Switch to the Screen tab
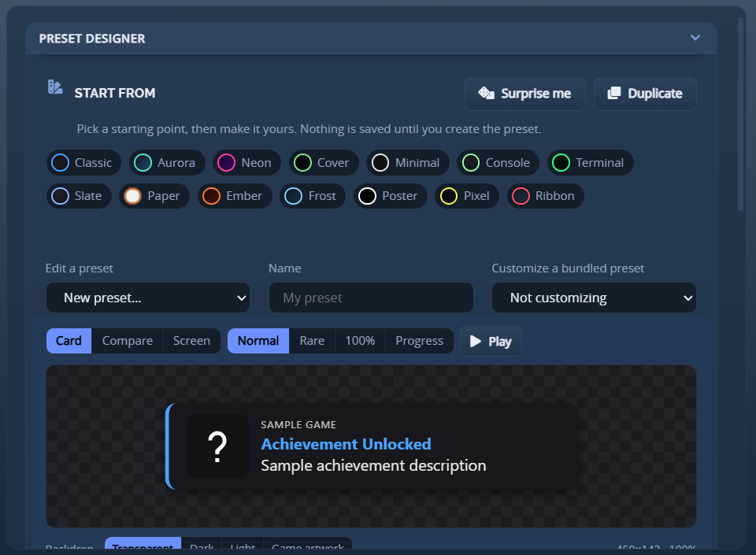Viewport: 756px width, 555px height. tap(191, 341)
